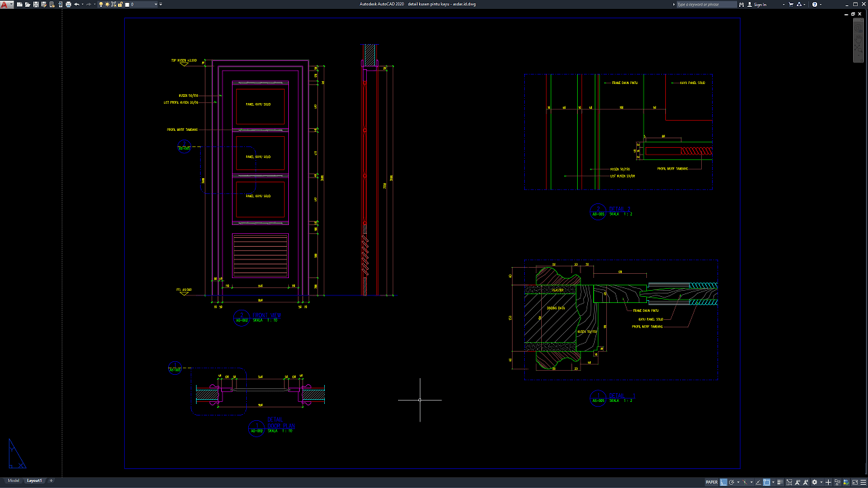This screenshot has width=868, height=488.
Task: Select the Layout1 tab
Action: [x=34, y=481]
